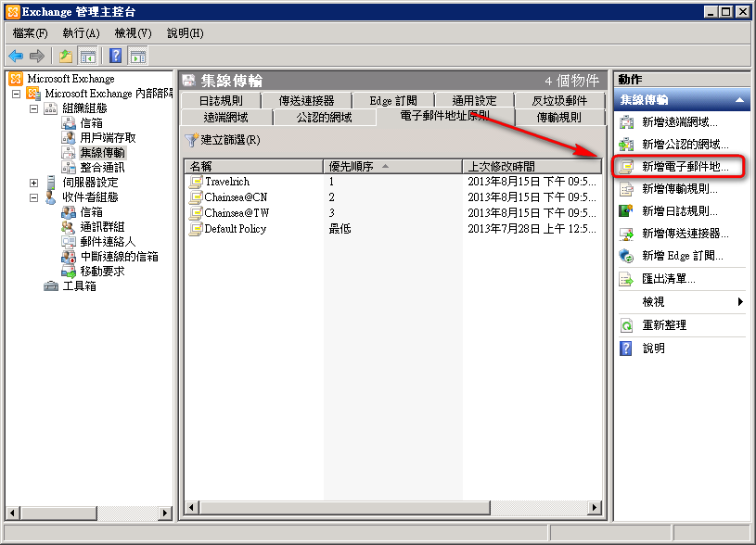Toggle the Action pane toolbar icon
The height and width of the screenshot is (545, 756).
[138, 57]
